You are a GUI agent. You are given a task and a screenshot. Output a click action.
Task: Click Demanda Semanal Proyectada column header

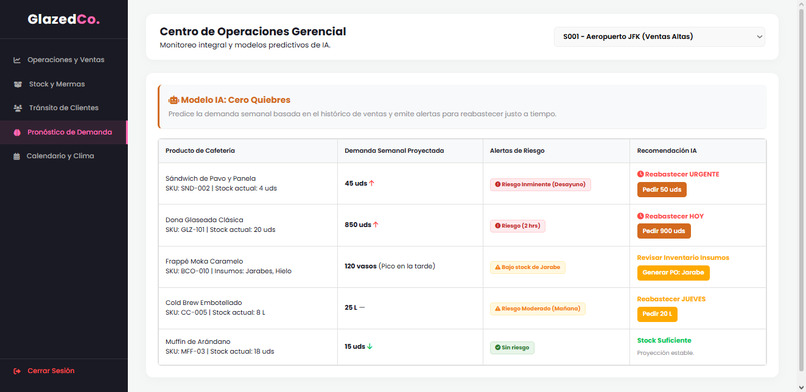pyautogui.click(x=394, y=151)
